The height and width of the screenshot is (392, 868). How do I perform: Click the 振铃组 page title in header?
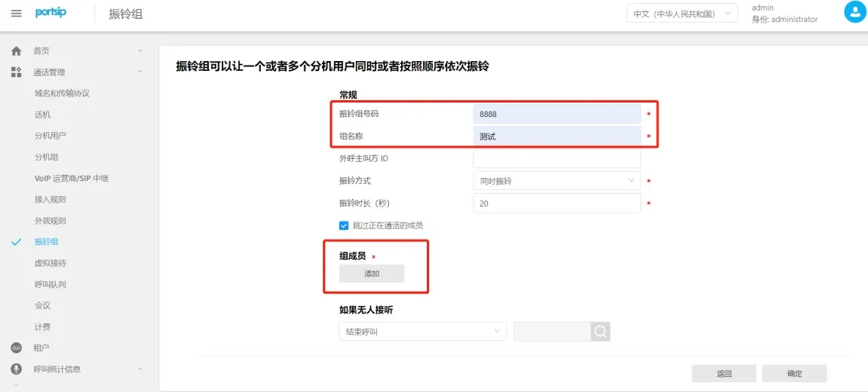click(126, 14)
